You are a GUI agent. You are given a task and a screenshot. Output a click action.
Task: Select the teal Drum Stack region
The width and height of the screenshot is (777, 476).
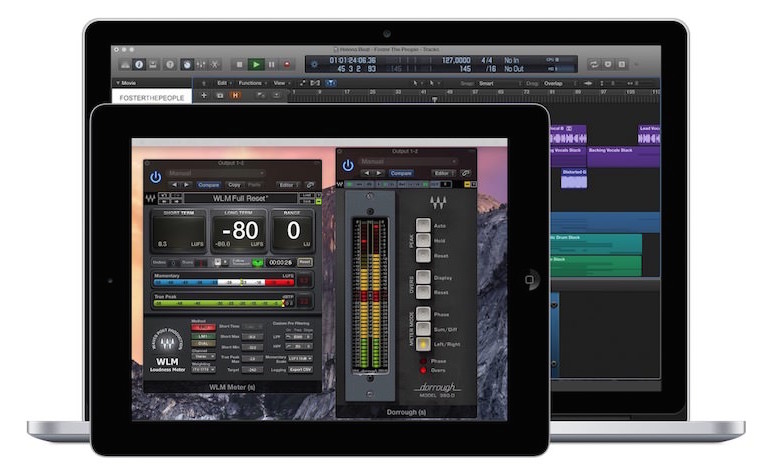point(597,244)
